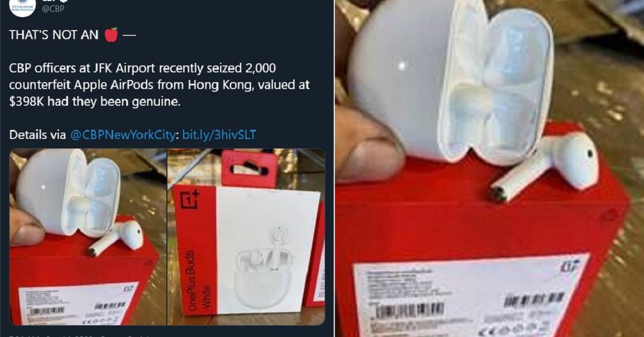Viewport: 644px width, 337px height.
Task: Follow the bit.ly/3hivSLT link
Action: (x=219, y=134)
